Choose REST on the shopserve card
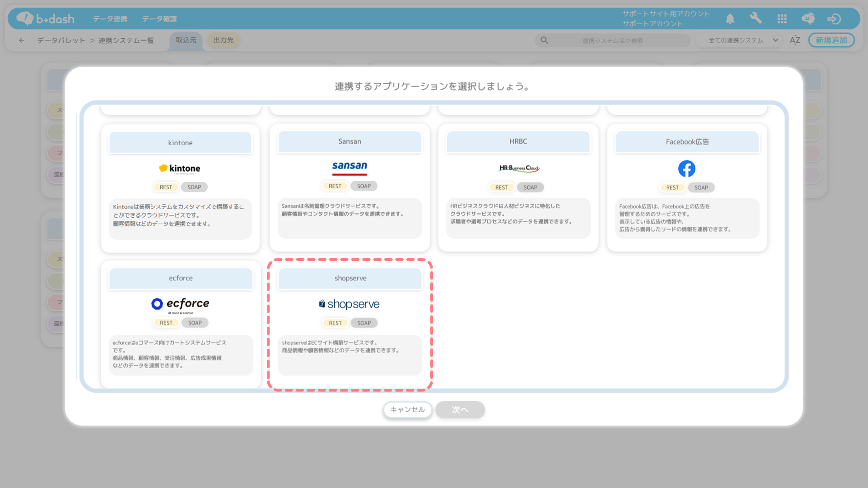The height and width of the screenshot is (488, 868). (335, 323)
